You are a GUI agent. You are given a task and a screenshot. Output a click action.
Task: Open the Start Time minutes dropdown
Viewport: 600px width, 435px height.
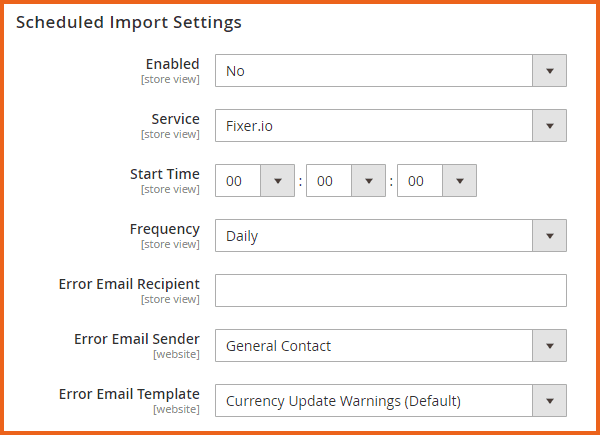(346, 181)
